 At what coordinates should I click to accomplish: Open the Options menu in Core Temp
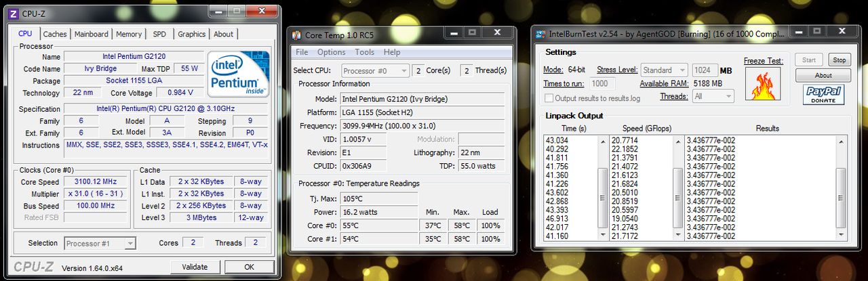(x=331, y=52)
